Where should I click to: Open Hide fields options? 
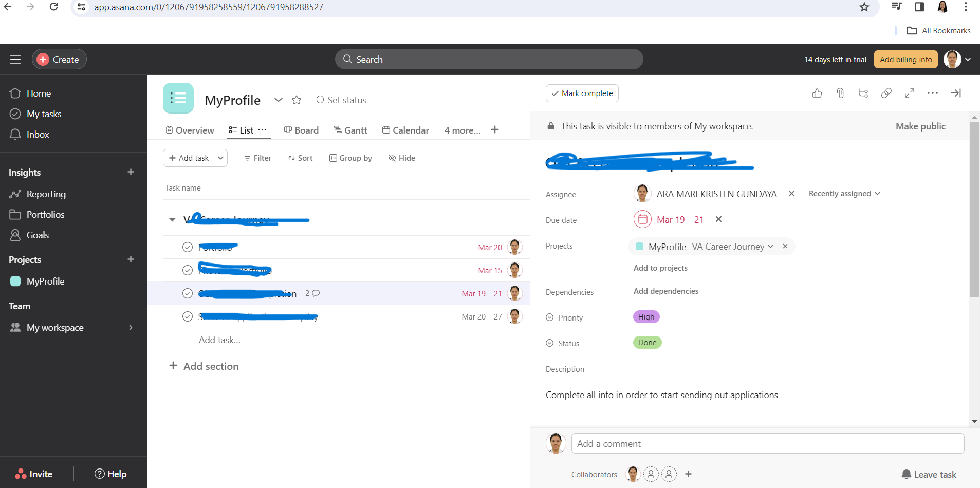[x=402, y=158]
